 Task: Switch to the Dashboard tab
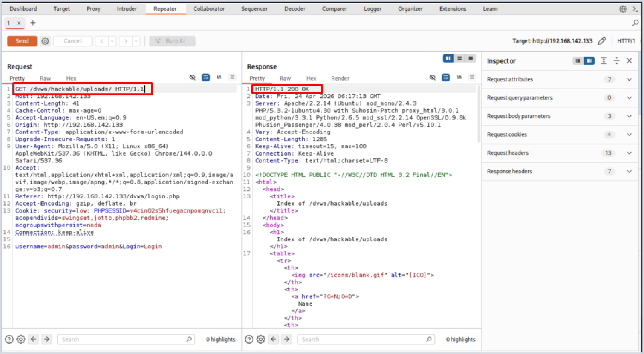pyautogui.click(x=23, y=9)
